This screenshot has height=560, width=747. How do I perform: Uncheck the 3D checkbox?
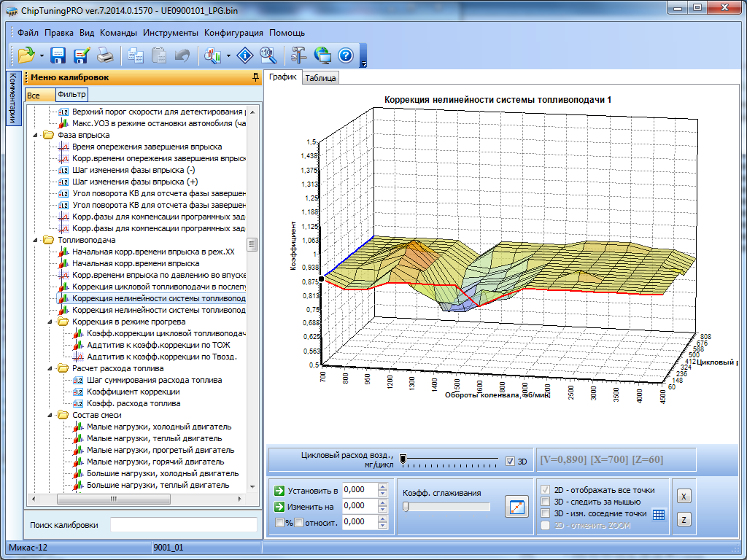pyautogui.click(x=511, y=461)
